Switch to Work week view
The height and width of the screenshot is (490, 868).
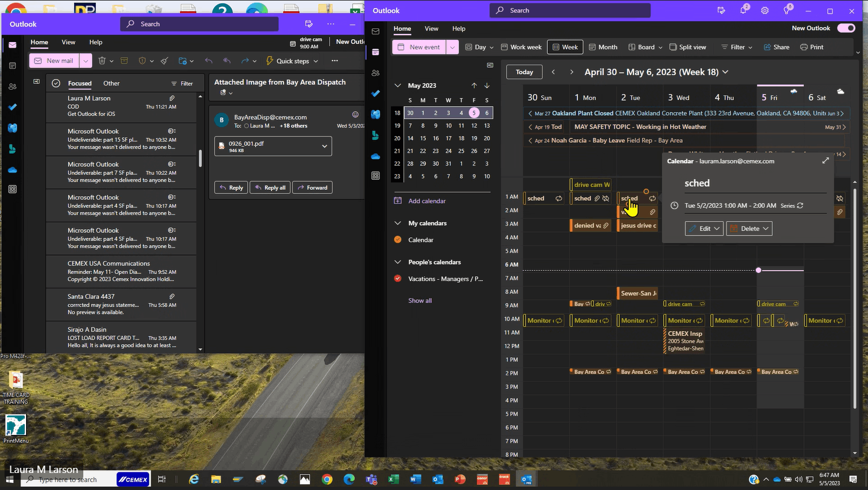click(x=520, y=47)
